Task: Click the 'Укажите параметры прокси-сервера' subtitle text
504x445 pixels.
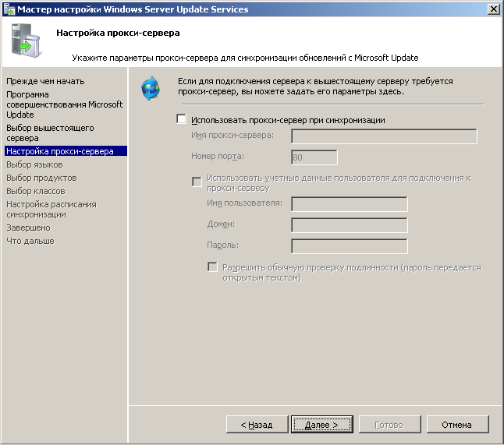Action: pyautogui.click(x=245, y=58)
